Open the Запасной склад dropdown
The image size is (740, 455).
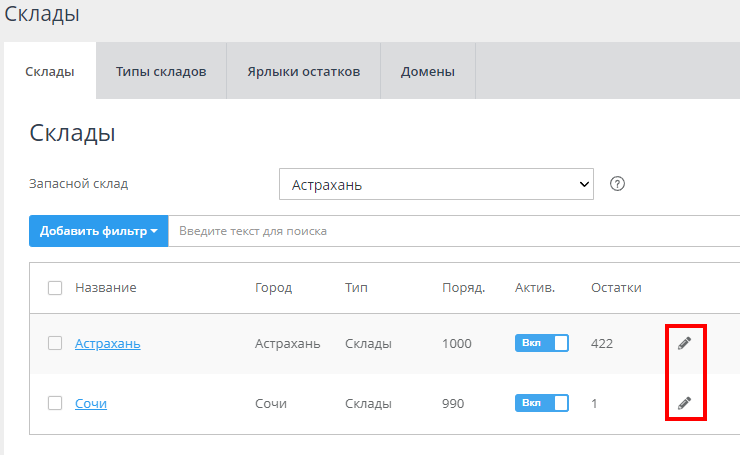[x=436, y=185]
